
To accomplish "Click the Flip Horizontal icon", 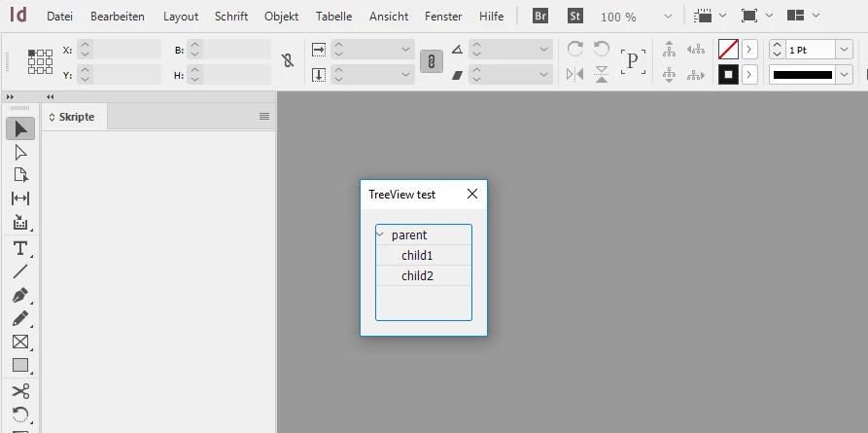I will tap(575, 74).
